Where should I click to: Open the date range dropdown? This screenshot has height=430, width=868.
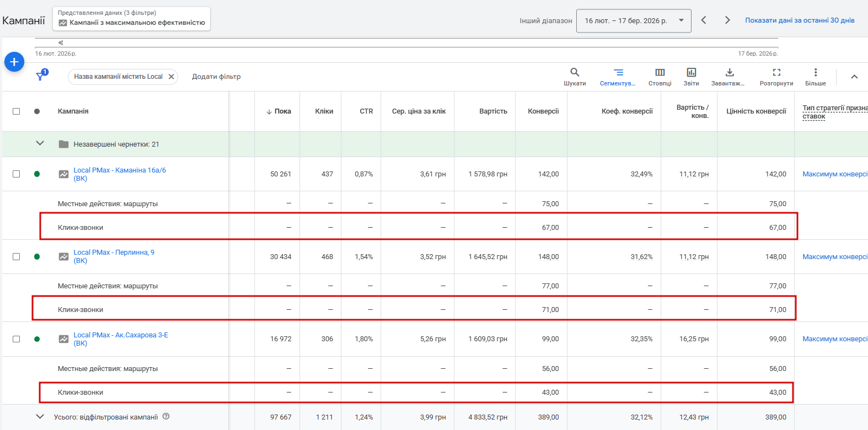[633, 21]
